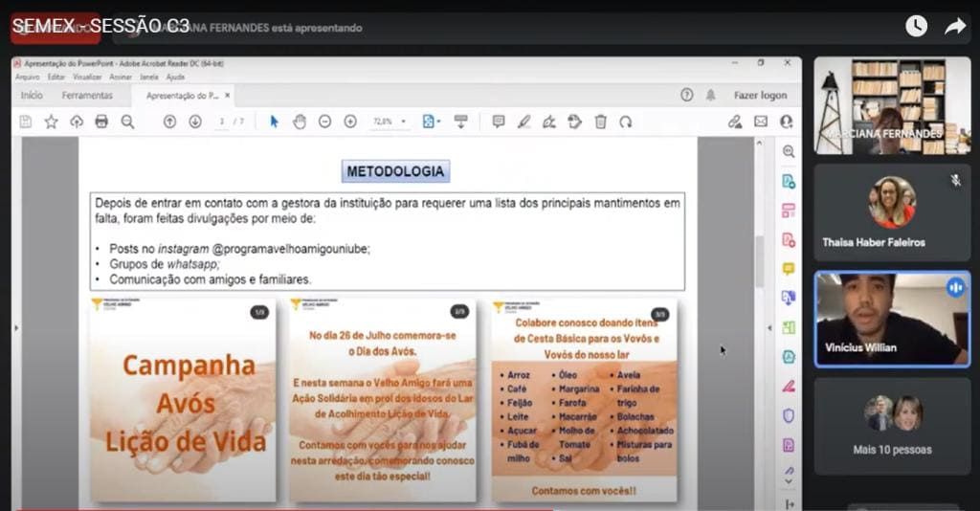The height and width of the screenshot is (511, 980).
Task: Click Vinícius Willian video tile
Action: point(892,320)
